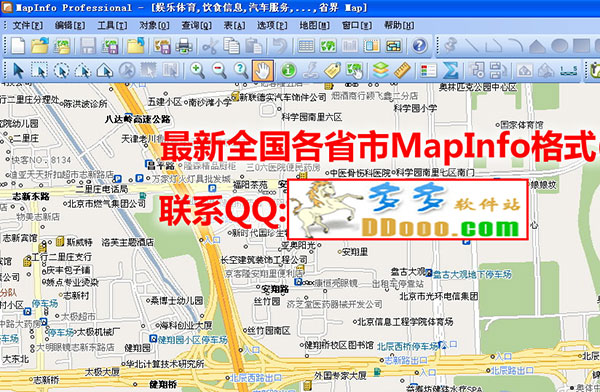Screen dimensions: 600x392
Task: Select the Polygon Select tool
Action: tap(83, 70)
